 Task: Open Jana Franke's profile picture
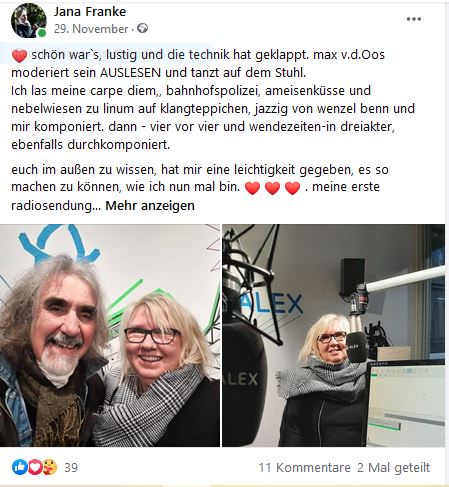click(29, 20)
